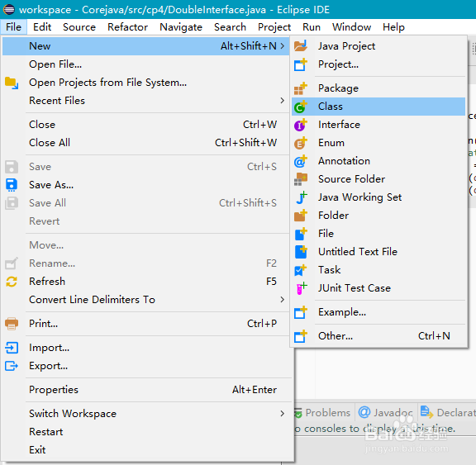Viewport: 476px width, 465px height.
Task: Switch to the Problems tab
Action: click(324, 413)
